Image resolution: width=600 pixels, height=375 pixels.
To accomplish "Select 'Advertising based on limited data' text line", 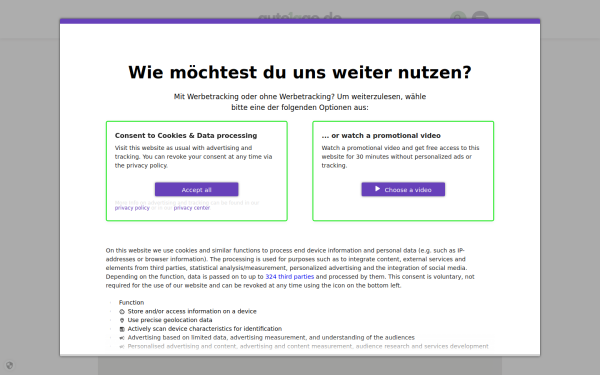I will click(x=271, y=338).
